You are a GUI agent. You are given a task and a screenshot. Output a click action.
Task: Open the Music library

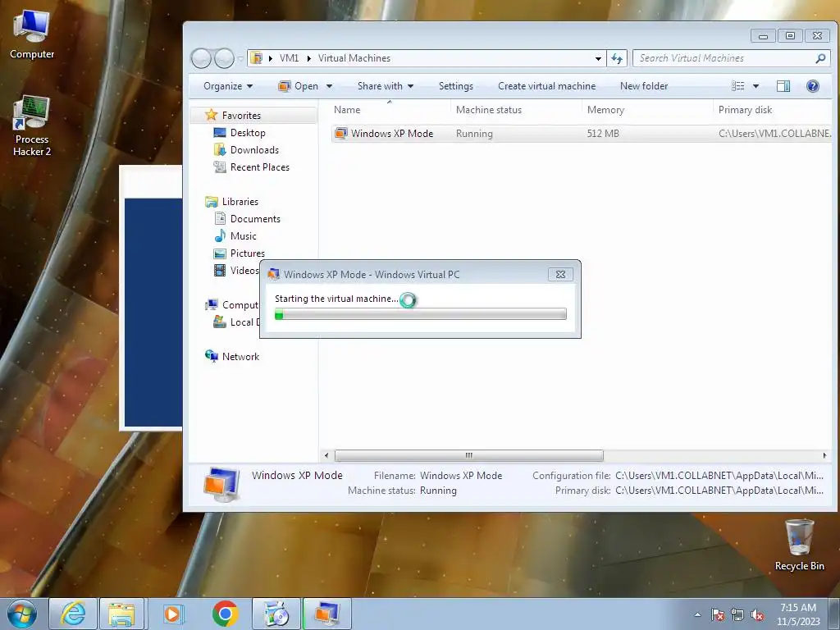tap(243, 235)
